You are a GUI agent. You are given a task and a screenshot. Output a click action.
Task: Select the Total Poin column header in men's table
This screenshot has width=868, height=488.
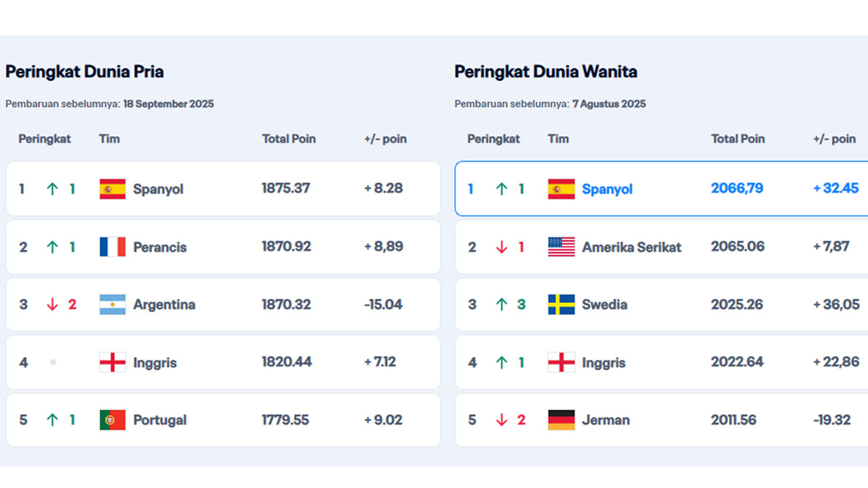click(x=289, y=139)
